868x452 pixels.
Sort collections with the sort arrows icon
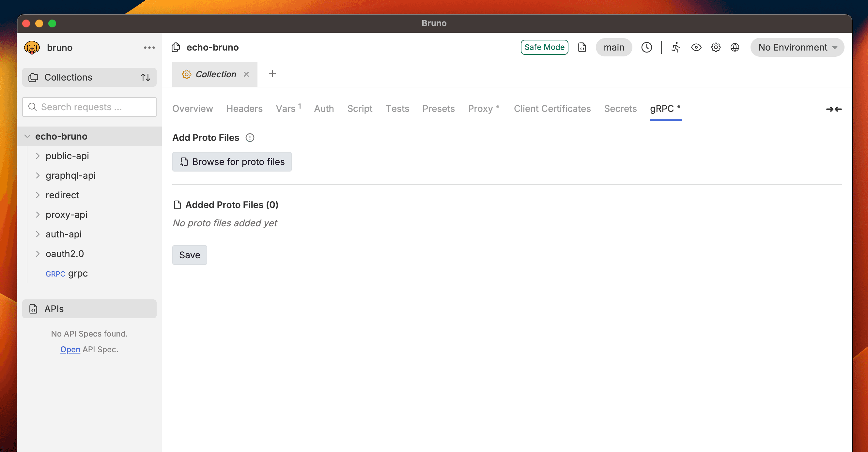pyautogui.click(x=146, y=77)
